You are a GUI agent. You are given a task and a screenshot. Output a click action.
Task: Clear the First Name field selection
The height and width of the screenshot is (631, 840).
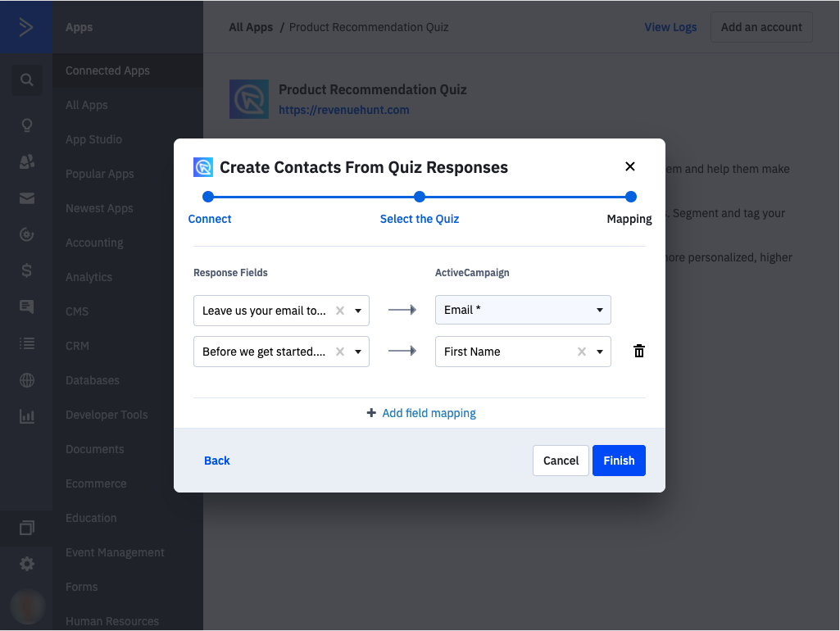(x=581, y=352)
